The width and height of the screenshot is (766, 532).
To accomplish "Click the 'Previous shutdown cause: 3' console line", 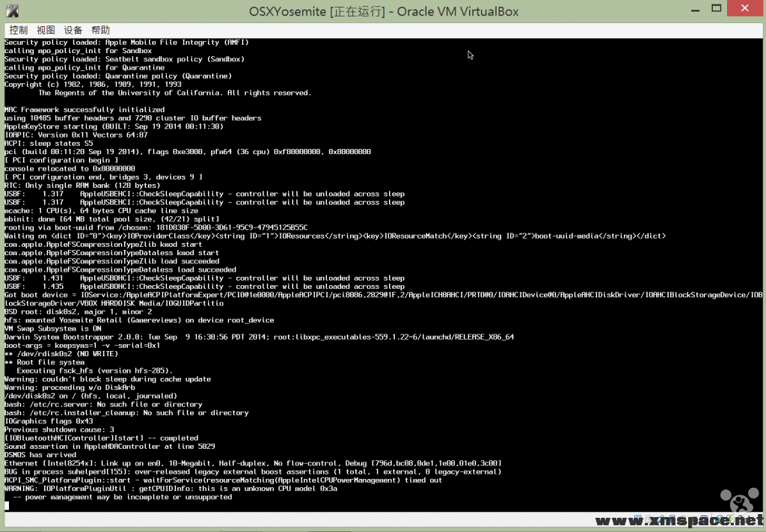I will 59,429.
